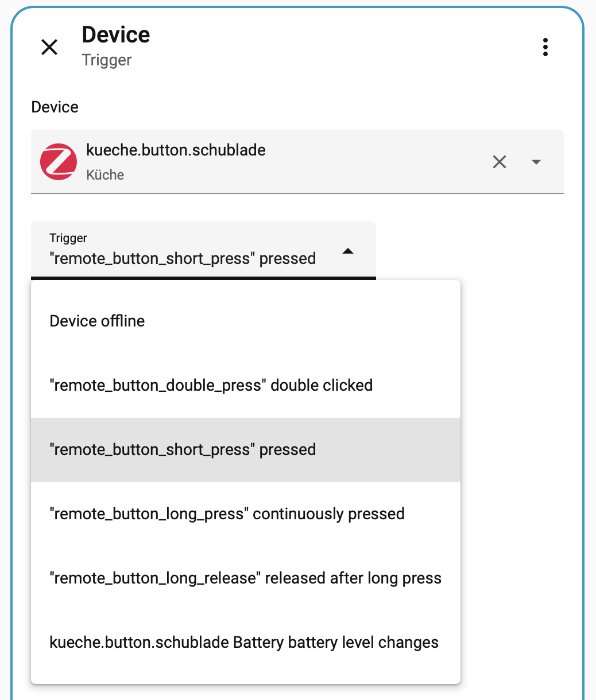Choose the remote_button_double_press double clicked option
The width and height of the screenshot is (596, 700).
pos(211,385)
